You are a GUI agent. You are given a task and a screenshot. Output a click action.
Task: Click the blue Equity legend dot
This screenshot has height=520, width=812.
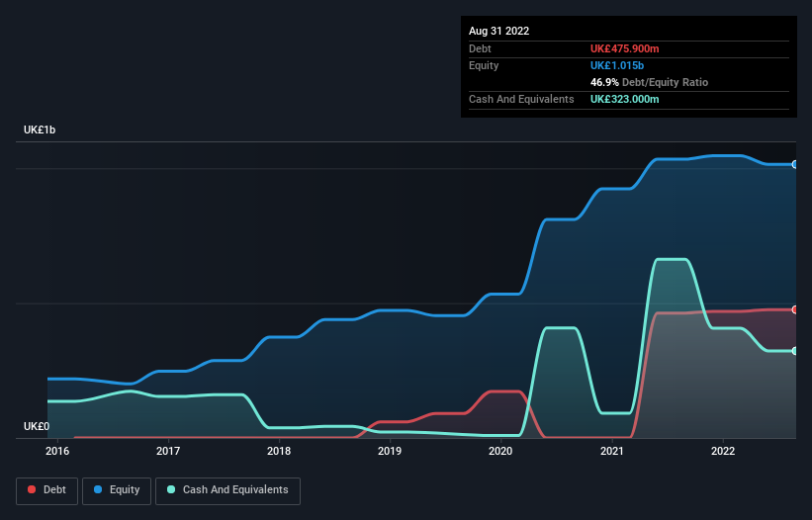click(98, 489)
